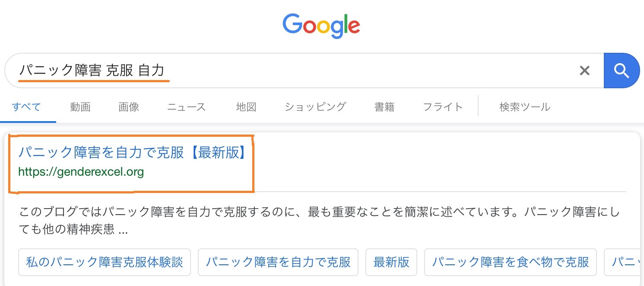
Task: Select the すべて tab
Action: pyautogui.click(x=27, y=106)
